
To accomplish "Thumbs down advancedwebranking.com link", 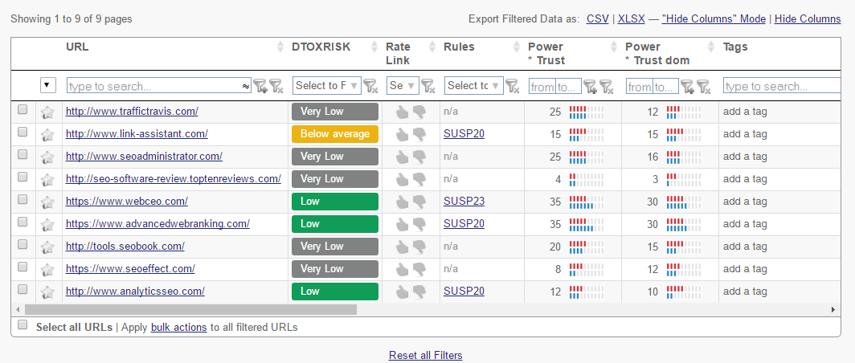I will coord(419,225).
